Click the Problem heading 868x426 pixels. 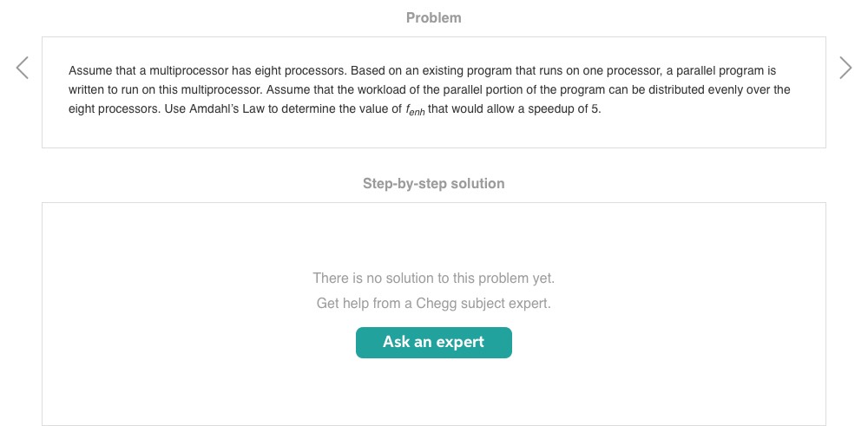click(x=434, y=17)
